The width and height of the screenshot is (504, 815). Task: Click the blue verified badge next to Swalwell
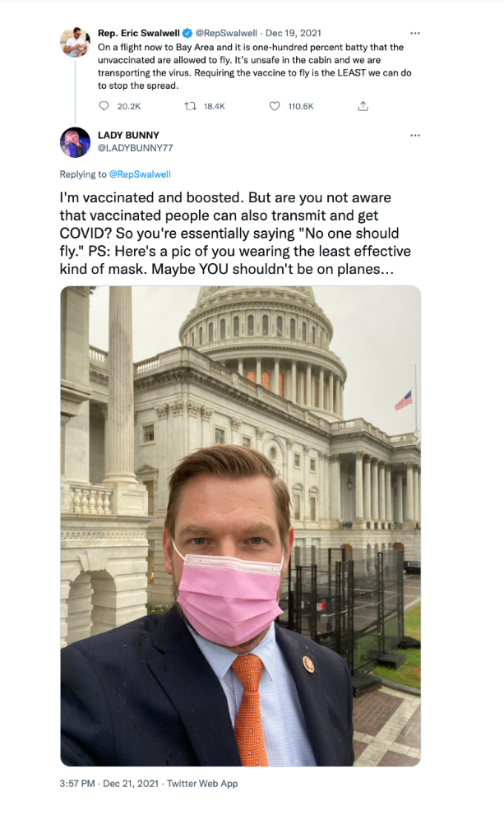click(x=187, y=33)
